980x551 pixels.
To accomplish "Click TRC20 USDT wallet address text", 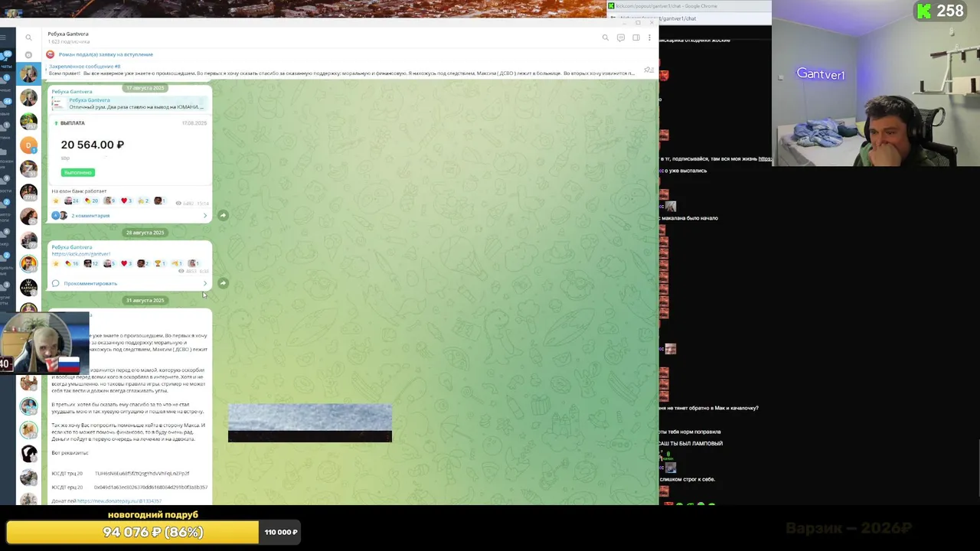I will coord(142,474).
